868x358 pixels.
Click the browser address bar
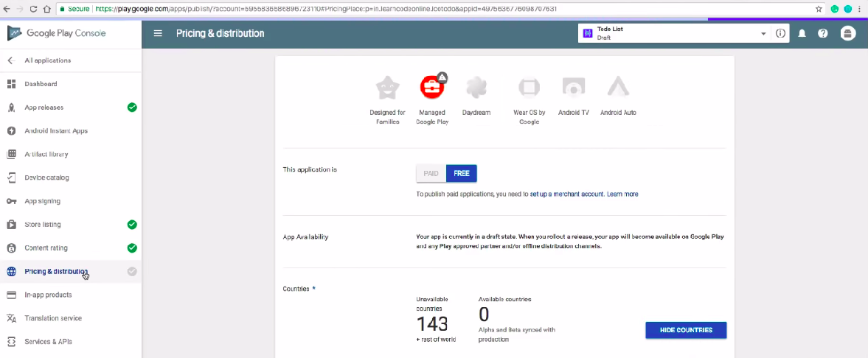(x=442, y=9)
